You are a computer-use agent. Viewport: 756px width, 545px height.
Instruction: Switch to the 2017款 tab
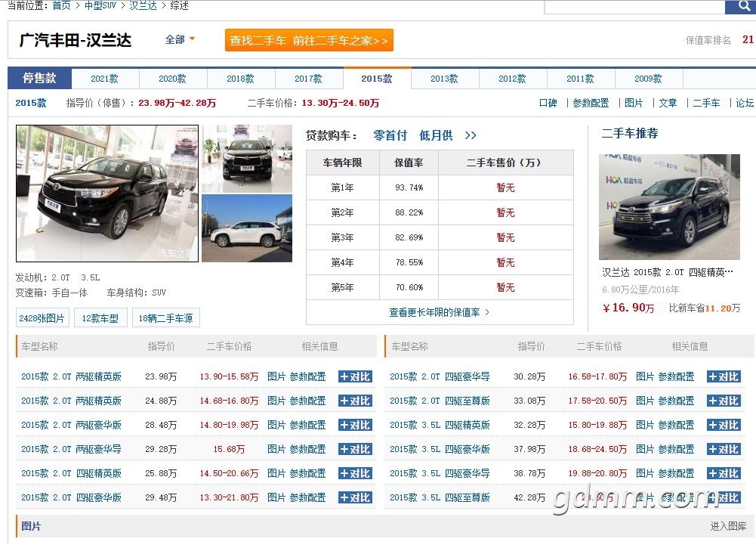pos(309,79)
